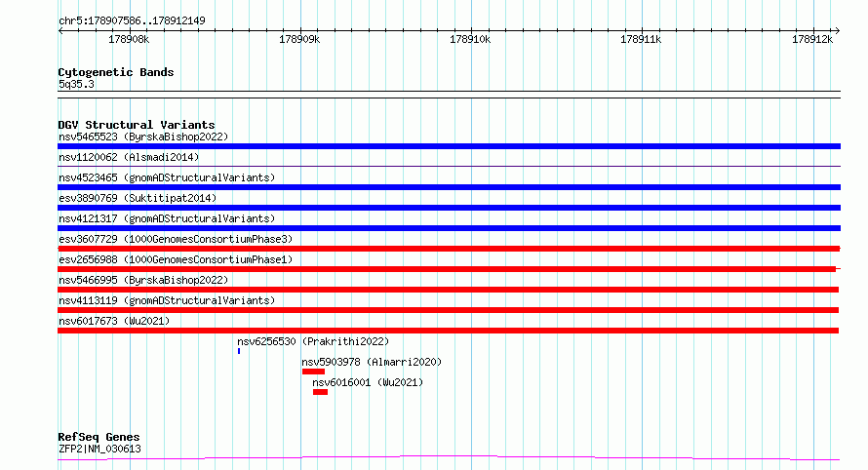Select the short red nsv6016001 bar
This screenshot has width=868, height=470.
320,392
